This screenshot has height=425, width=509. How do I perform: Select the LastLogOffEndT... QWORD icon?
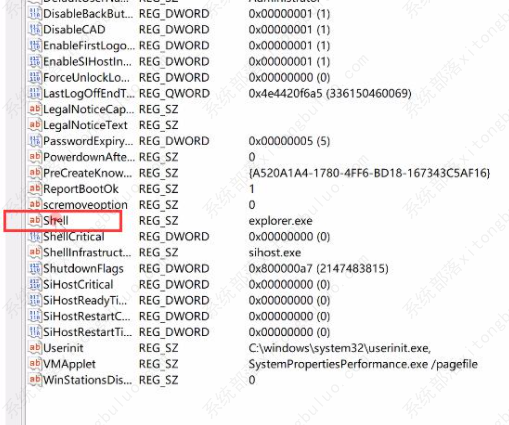click(x=35, y=93)
